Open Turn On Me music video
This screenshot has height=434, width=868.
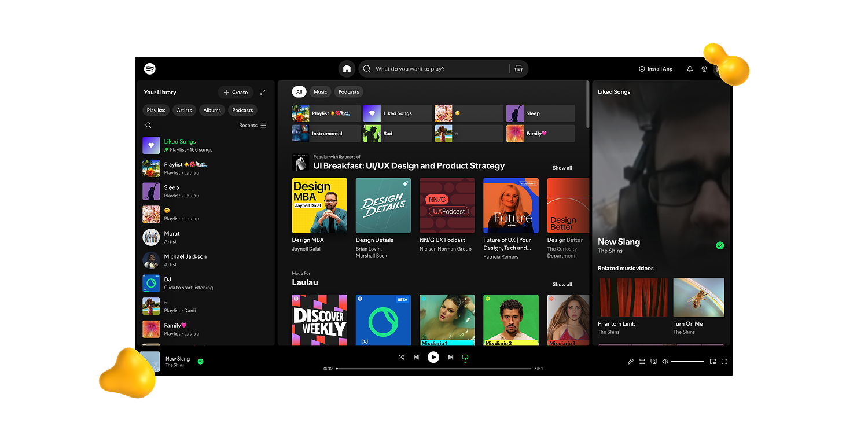tap(699, 306)
